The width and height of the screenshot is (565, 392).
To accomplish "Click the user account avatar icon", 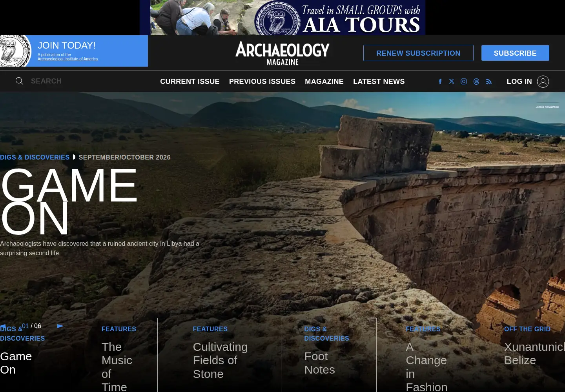I will (x=543, y=82).
